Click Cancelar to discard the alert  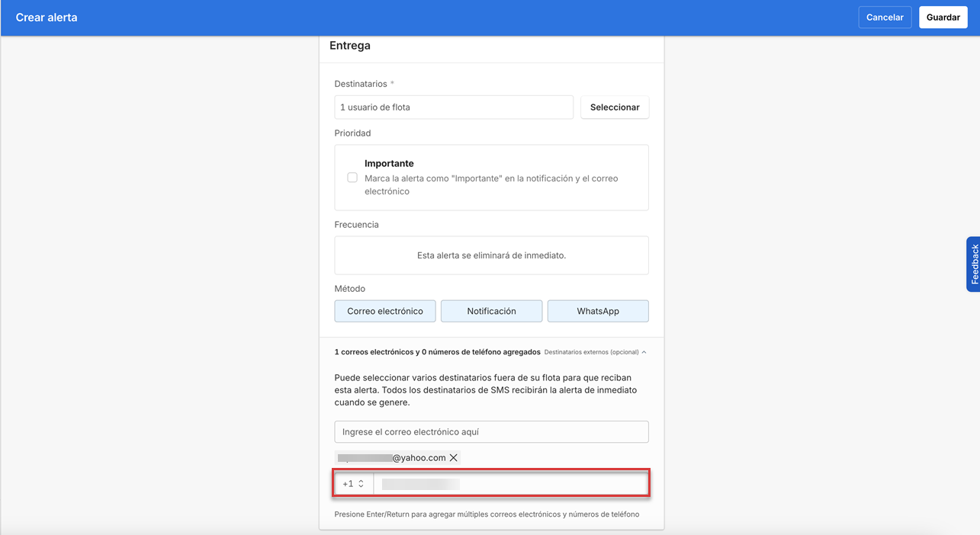point(885,17)
